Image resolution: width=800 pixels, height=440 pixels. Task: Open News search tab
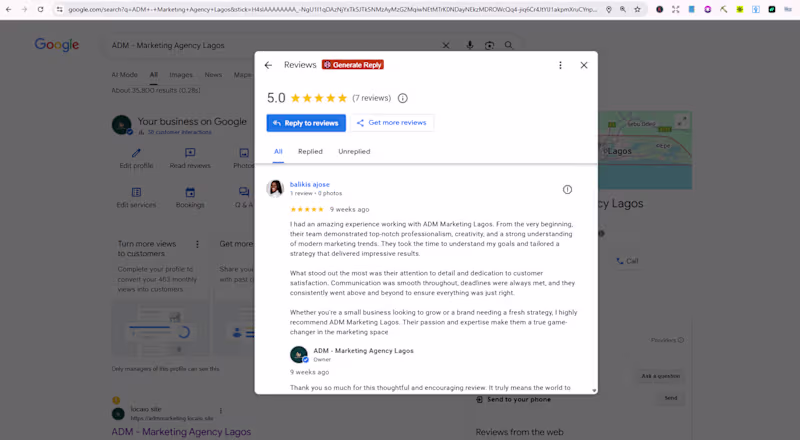pos(213,75)
